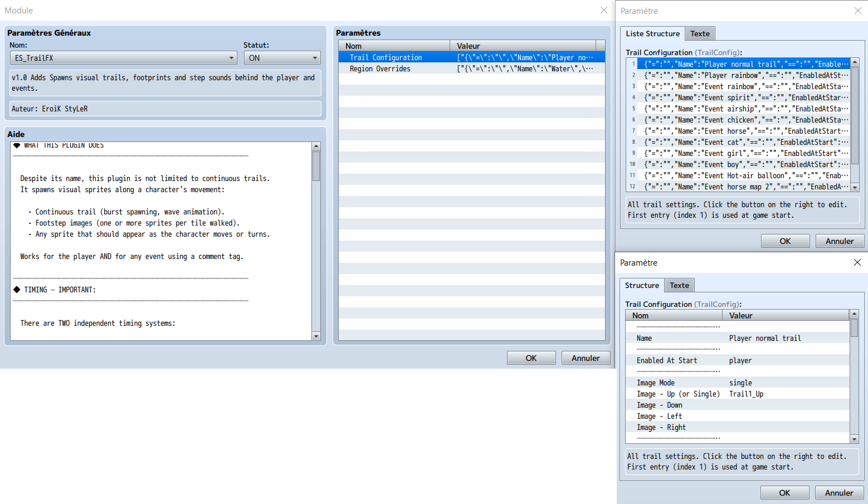Click scroll-down arrow of Aide help text
Screen dimensions: 868x504
point(316,336)
